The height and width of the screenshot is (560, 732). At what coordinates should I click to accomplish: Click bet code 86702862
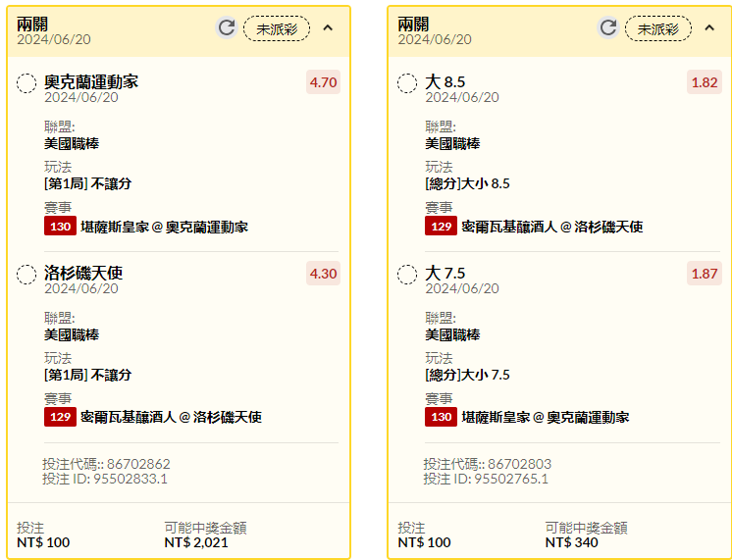pos(138,464)
